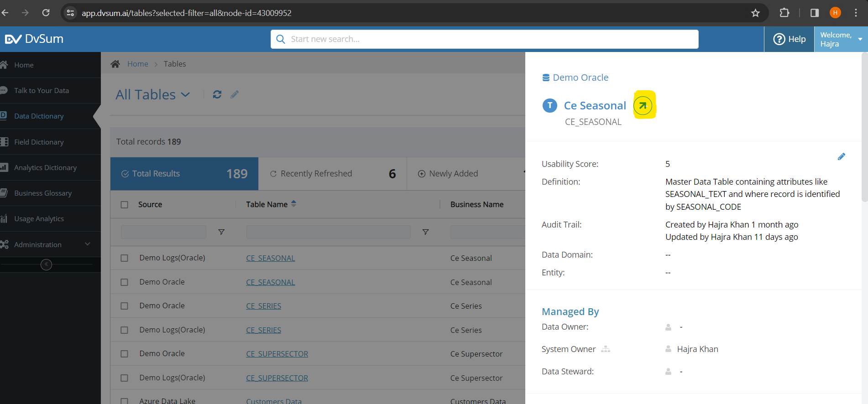Click the Table Name filter funnel icon
Screen dimensions: 868x404
pyautogui.click(x=425, y=232)
